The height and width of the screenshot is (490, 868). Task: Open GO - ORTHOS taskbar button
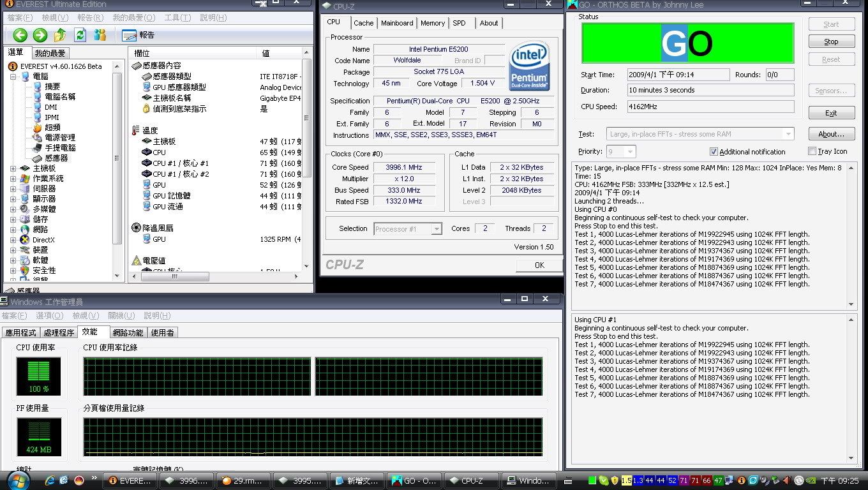414,480
